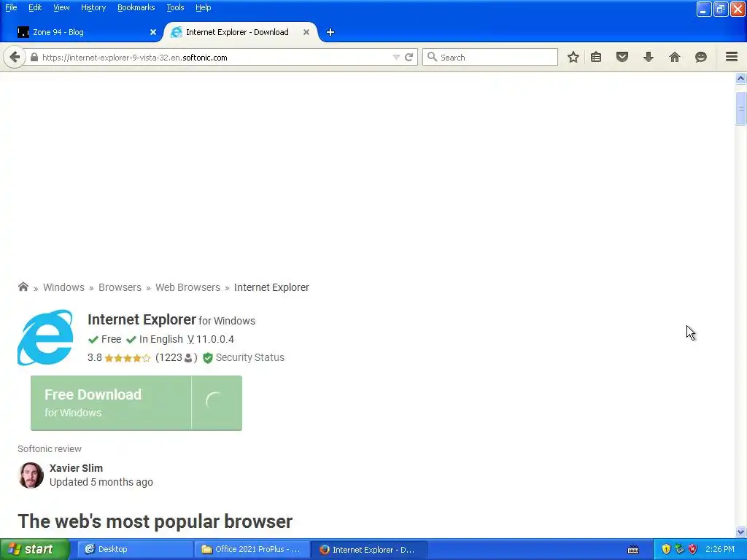
Task: Click the star rating row
Action: (127, 357)
